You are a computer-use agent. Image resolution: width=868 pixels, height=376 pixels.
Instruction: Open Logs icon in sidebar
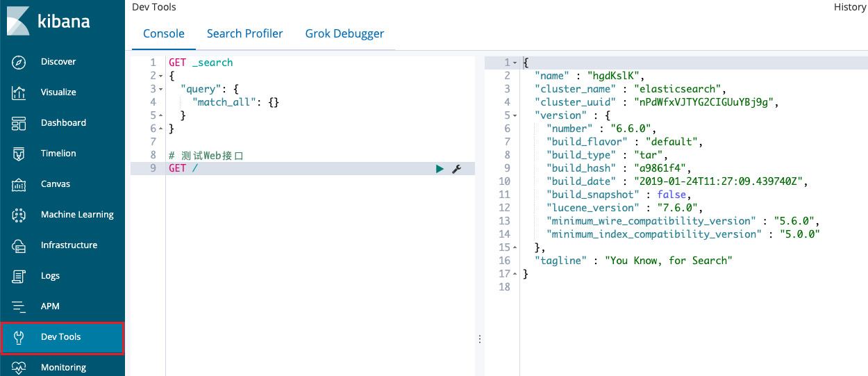tap(19, 276)
